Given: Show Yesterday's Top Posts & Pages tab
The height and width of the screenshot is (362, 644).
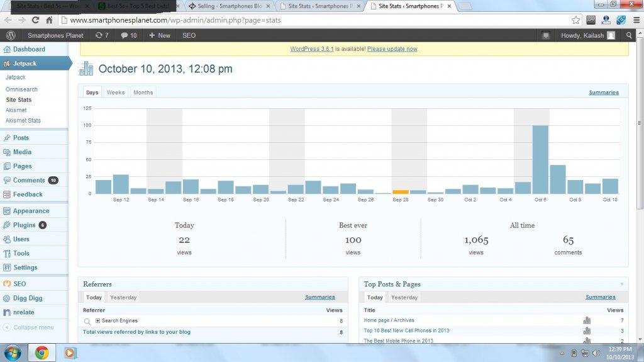Looking at the screenshot, I should (404, 297).
